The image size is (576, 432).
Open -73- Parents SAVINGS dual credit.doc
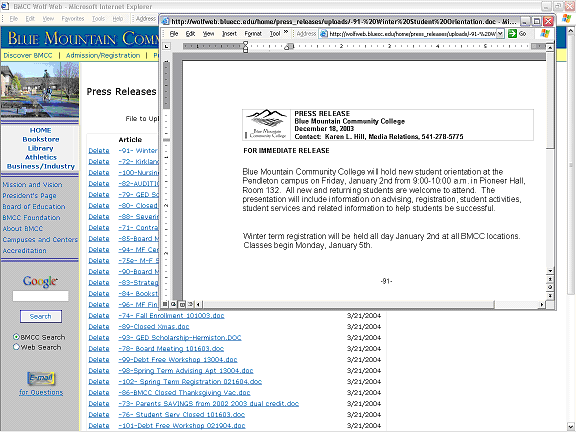click(x=208, y=404)
